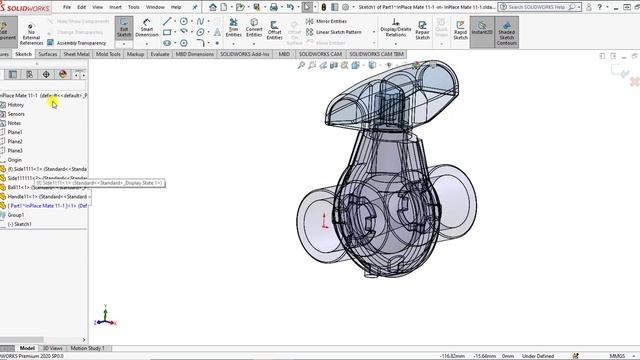Expand Smart Dimension dropdown arrow
This screenshot has width=640, height=360.
(147, 44)
